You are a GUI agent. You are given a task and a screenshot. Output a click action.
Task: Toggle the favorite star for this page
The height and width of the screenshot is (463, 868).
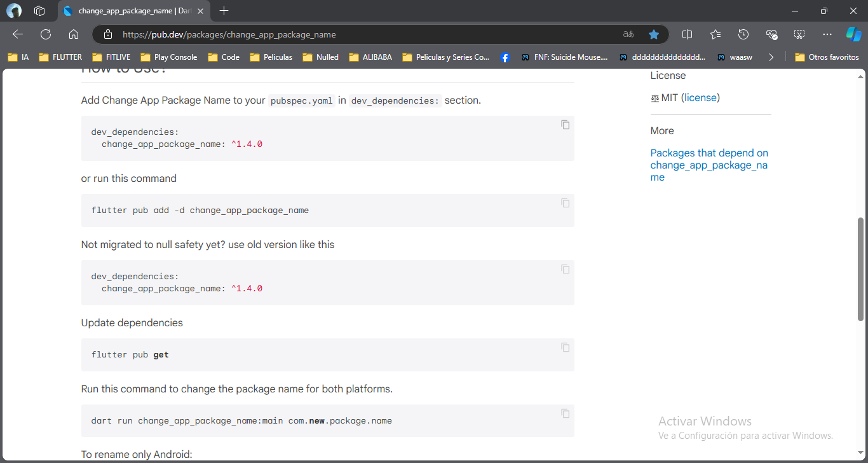(653, 34)
